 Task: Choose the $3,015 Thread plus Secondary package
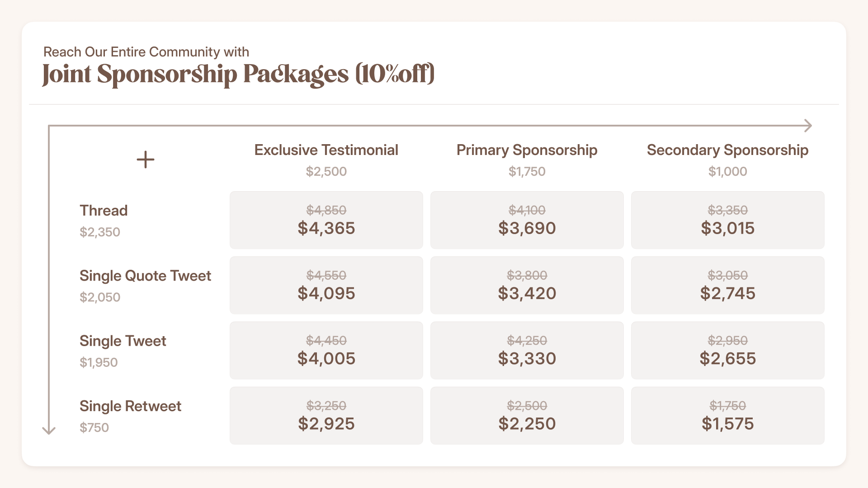[x=727, y=220]
